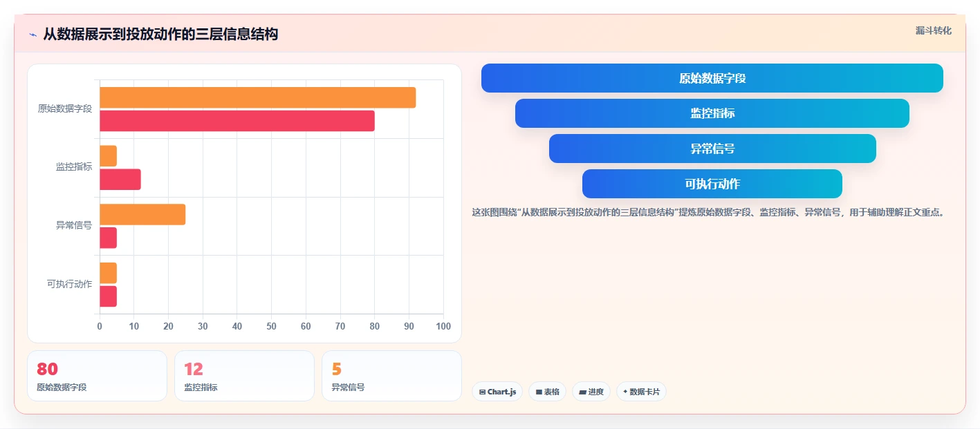Click the x-axis value 100

(443, 326)
